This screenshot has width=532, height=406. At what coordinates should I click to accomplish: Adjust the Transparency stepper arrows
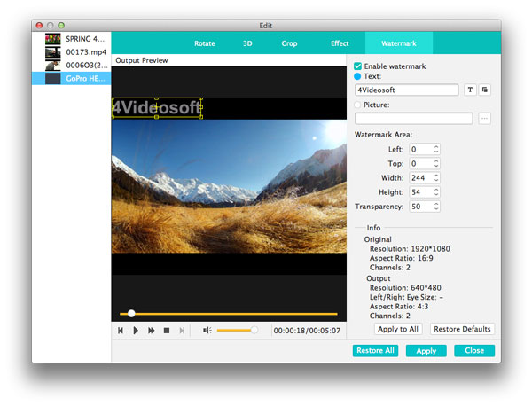click(436, 207)
